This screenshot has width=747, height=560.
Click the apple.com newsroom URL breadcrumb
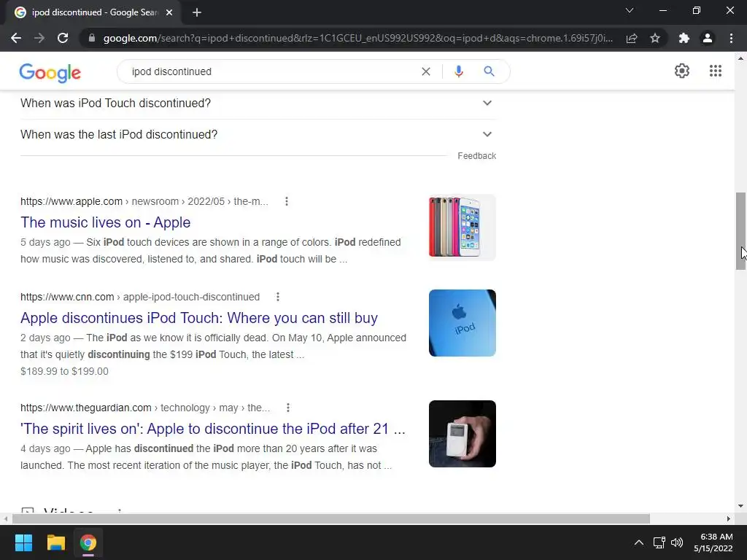pos(144,201)
